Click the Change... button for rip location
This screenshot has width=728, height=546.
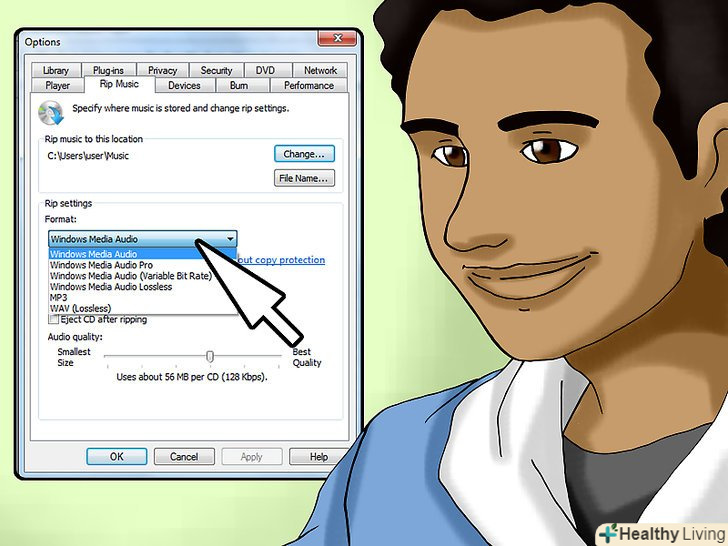(304, 154)
